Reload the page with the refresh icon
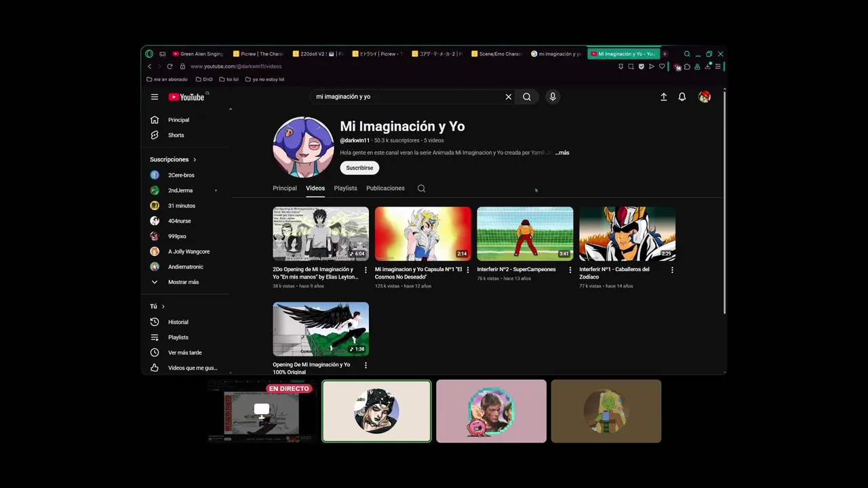Screen dimensions: 868x488 tap(170, 66)
